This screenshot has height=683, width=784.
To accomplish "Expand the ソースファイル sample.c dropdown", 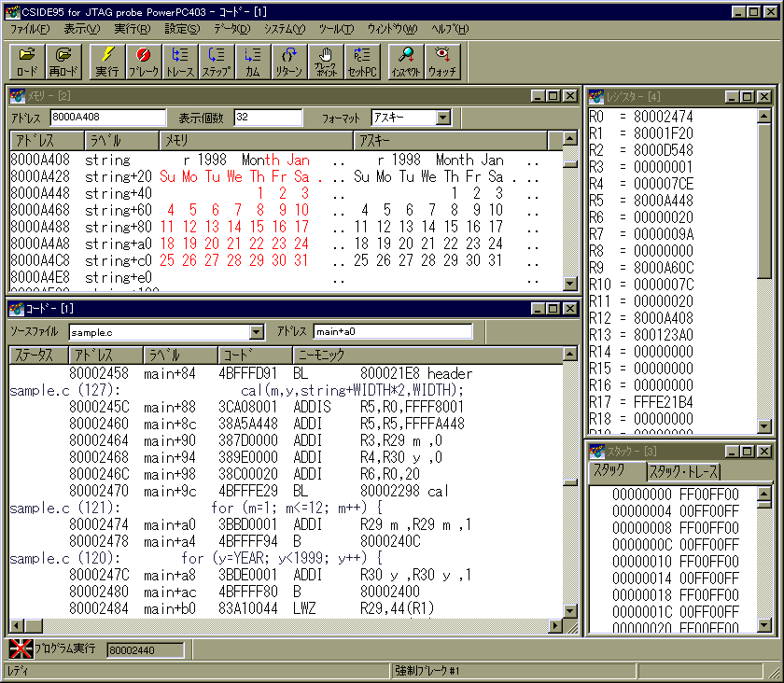I will [257, 332].
